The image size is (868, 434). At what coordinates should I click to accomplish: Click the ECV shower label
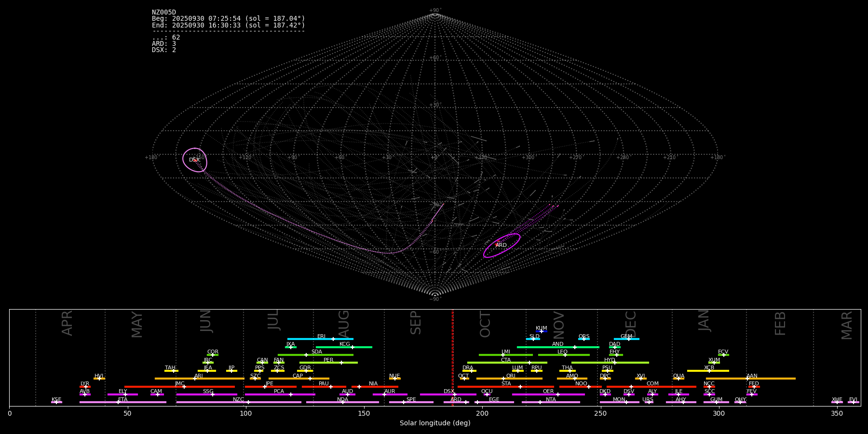[723, 352]
